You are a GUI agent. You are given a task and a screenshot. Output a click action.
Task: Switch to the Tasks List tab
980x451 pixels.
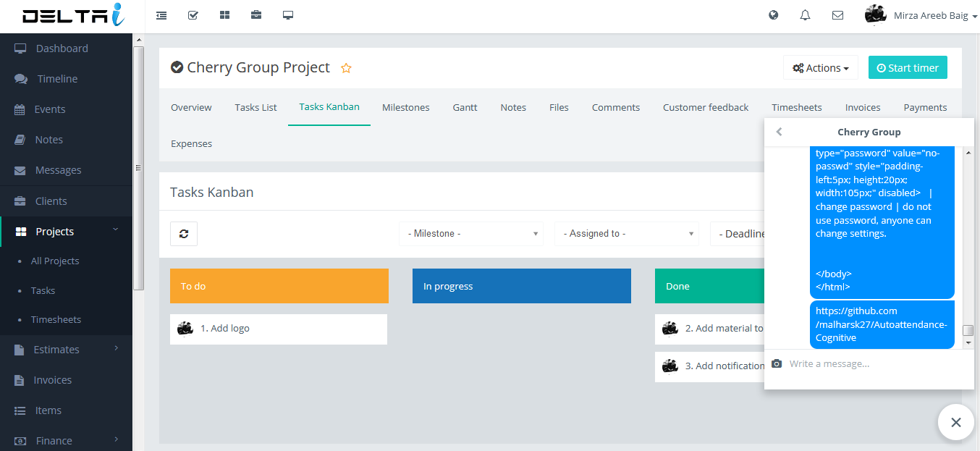[255, 107]
